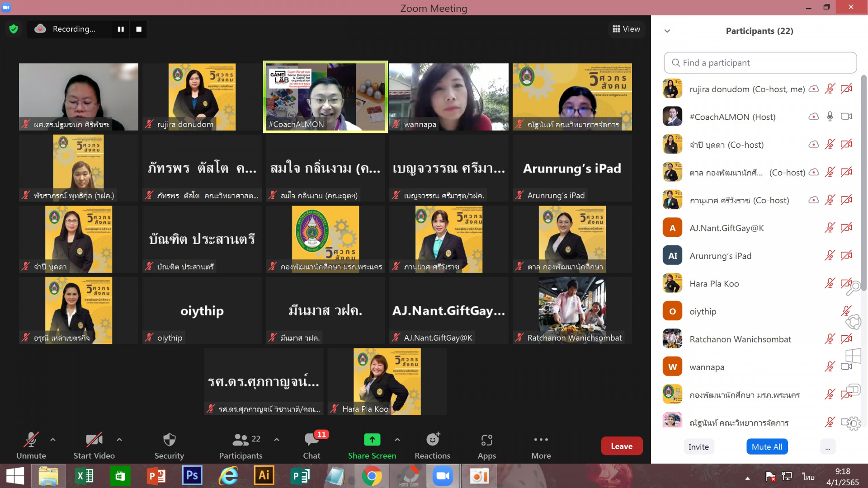Click the Invite button

(x=698, y=447)
